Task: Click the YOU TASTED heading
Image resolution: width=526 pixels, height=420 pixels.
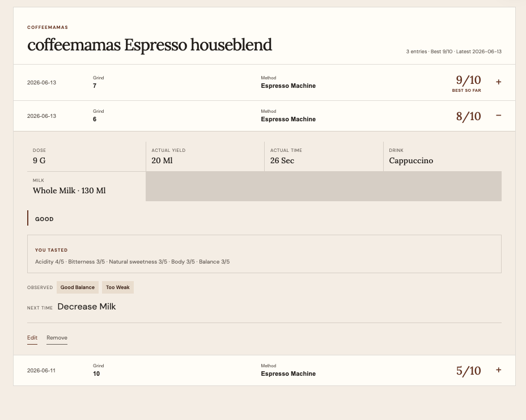Action: coord(52,250)
